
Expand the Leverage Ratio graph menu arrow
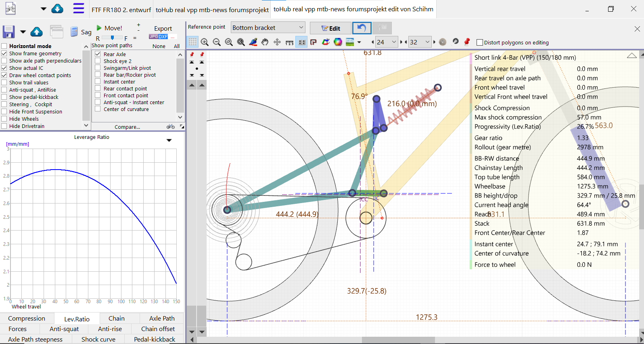coord(169,140)
